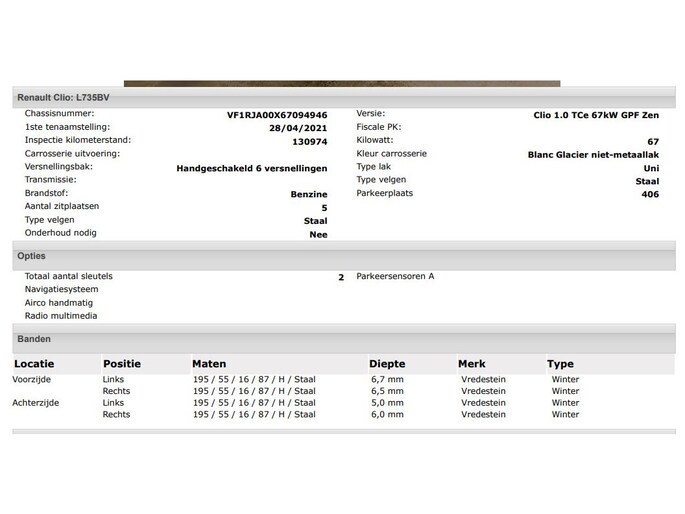Click the Maten column header
The height and width of the screenshot is (514, 685).
click(209, 364)
